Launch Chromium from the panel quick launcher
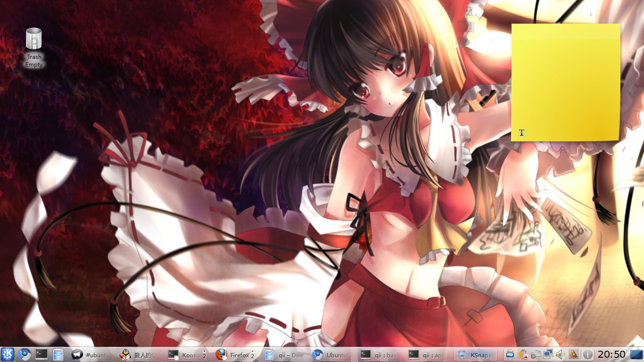Viewport: 644px width, 362px height. 25,354
